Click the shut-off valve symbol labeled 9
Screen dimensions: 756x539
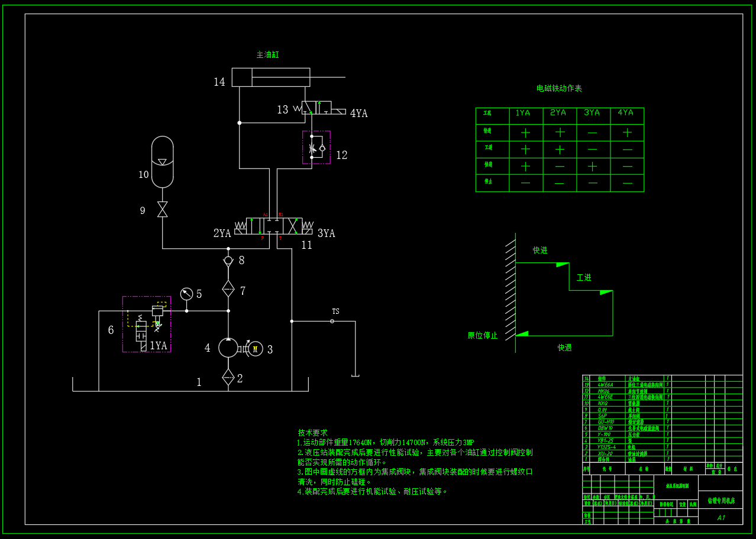pos(162,209)
